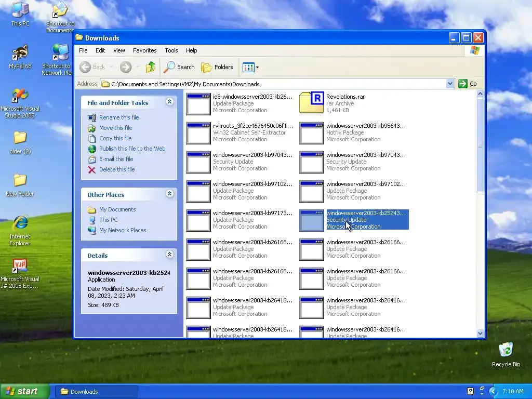The height and width of the screenshot is (399, 532).
Task: Click the Up folder toolbar icon
Action: click(151, 67)
